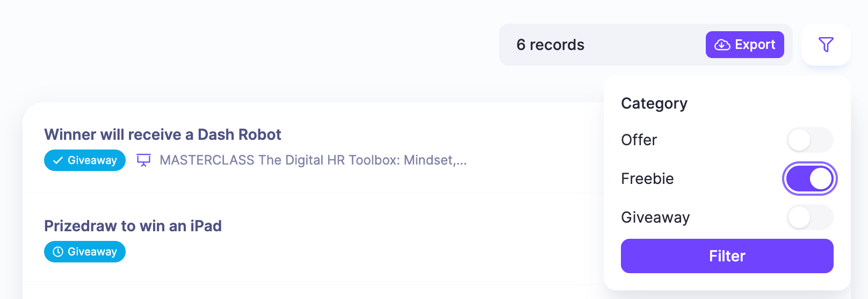Image resolution: width=868 pixels, height=299 pixels.
Task: Click the Export button label
Action: [755, 45]
